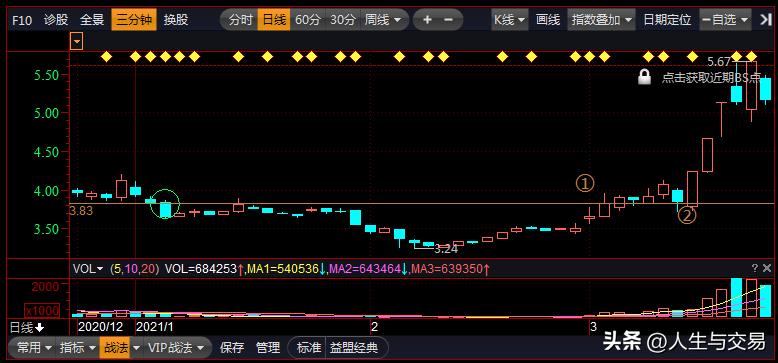Open the 指数叠加 overlay dropdown
This screenshot has width=778, height=363.
pyautogui.click(x=601, y=20)
